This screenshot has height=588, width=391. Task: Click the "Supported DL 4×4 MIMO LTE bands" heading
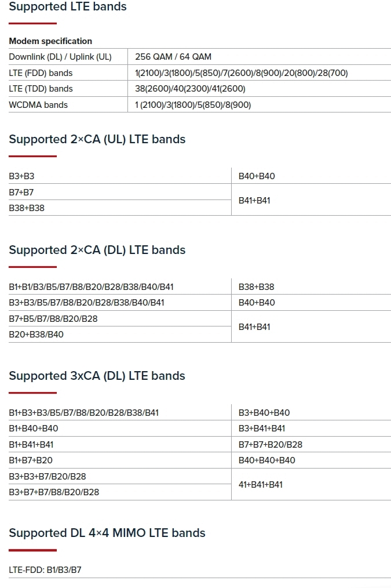[107, 533]
